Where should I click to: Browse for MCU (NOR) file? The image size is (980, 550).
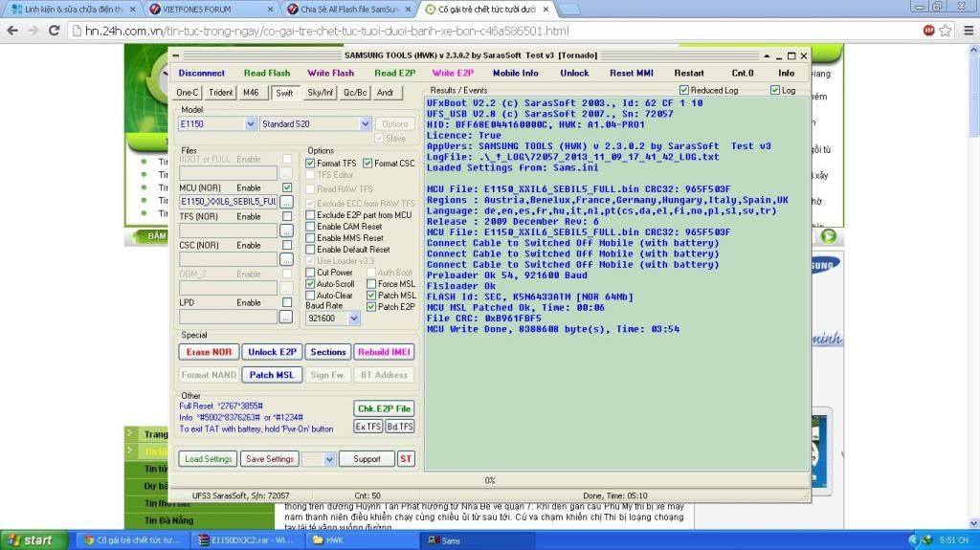[286, 201]
